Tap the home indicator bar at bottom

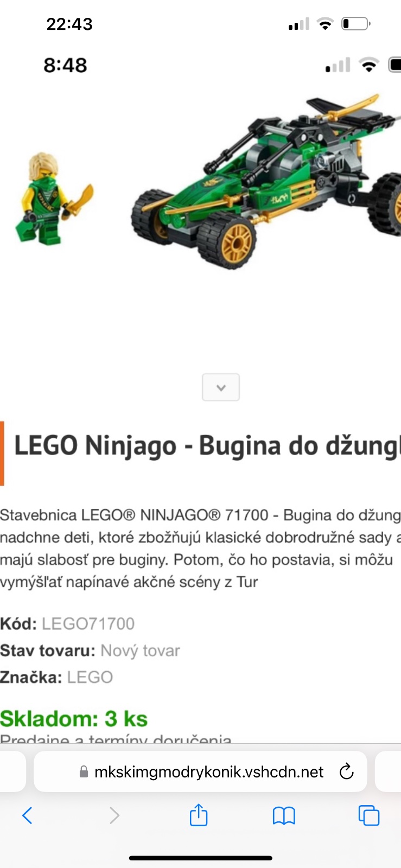pos(201,858)
